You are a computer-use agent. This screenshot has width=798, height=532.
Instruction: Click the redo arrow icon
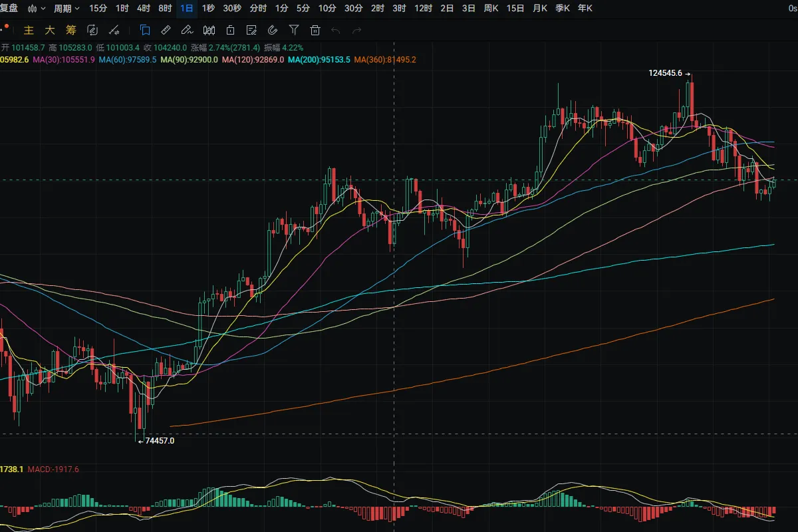pos(357,31)
